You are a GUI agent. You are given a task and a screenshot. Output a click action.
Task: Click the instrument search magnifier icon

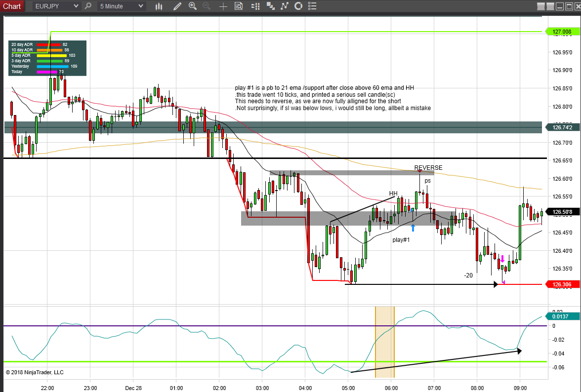[x=88, y=6]
